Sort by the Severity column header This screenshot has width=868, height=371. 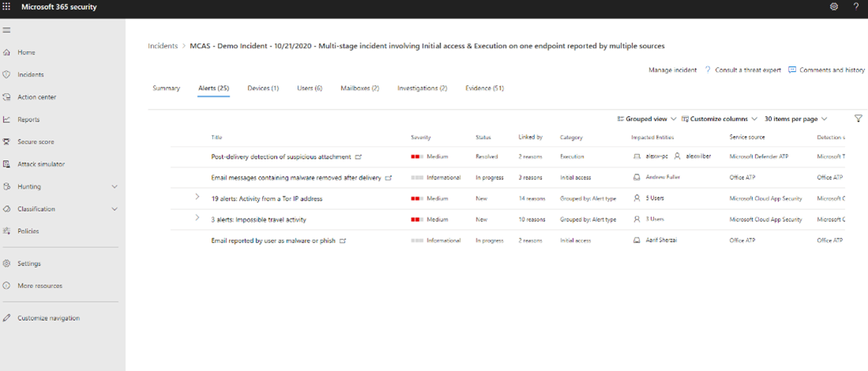[421, 137]
